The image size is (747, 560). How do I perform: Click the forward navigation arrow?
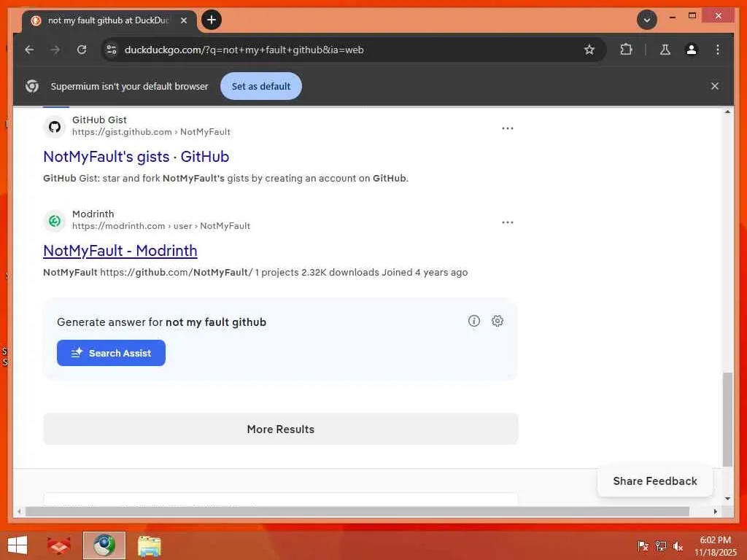pos(55,50)
